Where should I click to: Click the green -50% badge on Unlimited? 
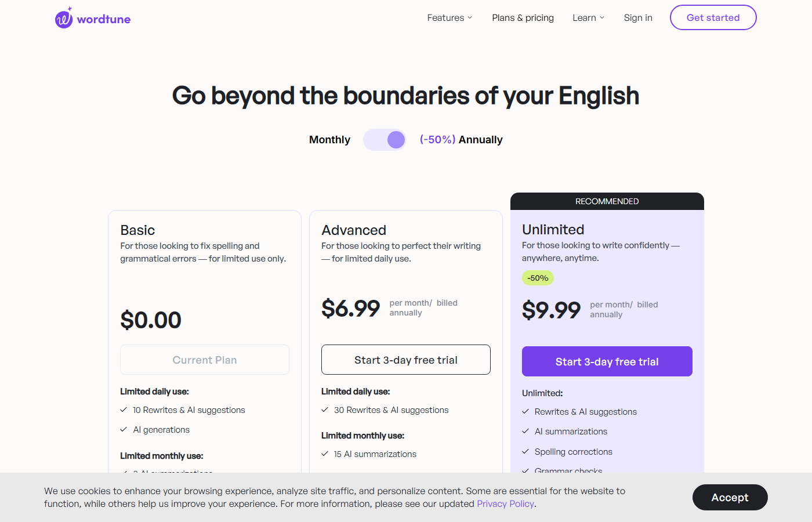pos(538,278)
